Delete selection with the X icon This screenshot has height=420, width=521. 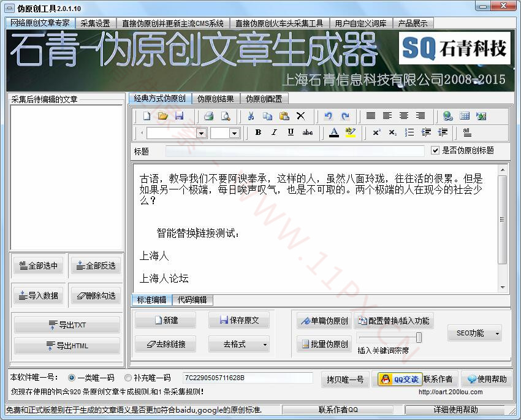[x=301, y=116]
